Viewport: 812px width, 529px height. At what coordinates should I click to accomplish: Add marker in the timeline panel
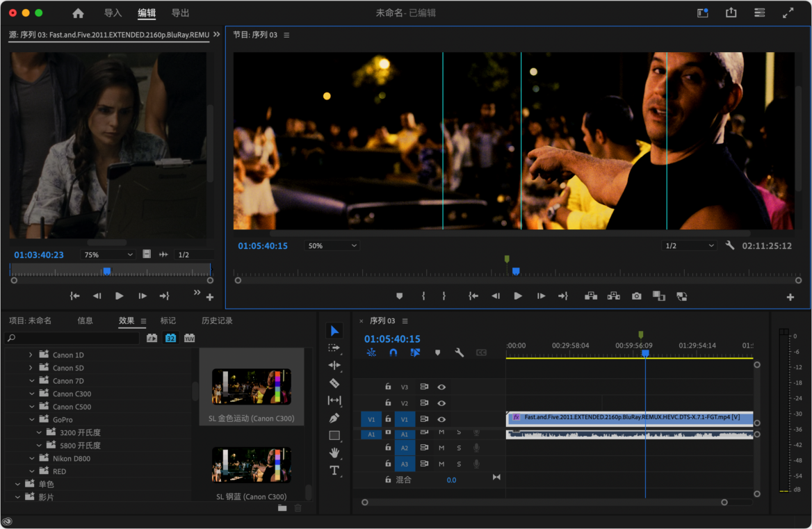437,352
